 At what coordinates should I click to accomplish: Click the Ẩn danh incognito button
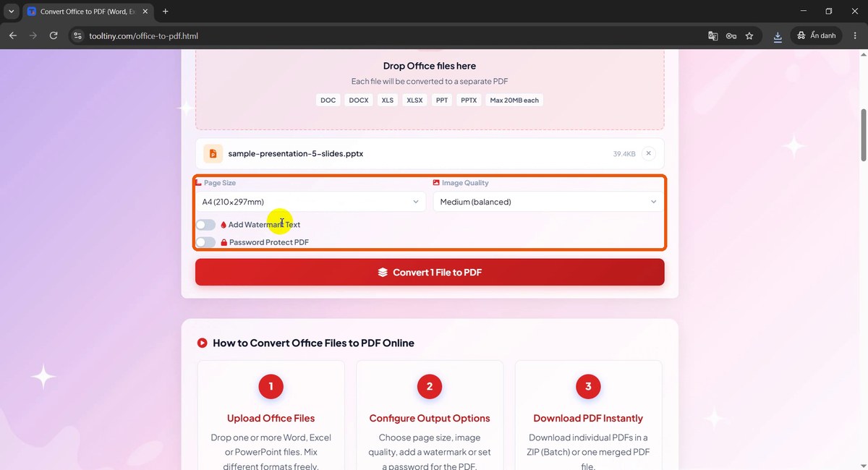817,36
